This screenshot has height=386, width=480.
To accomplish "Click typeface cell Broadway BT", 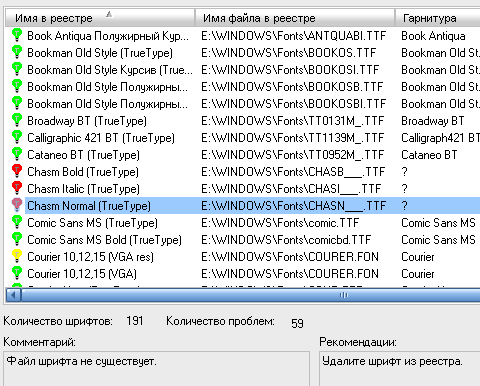I will (433, 121).
